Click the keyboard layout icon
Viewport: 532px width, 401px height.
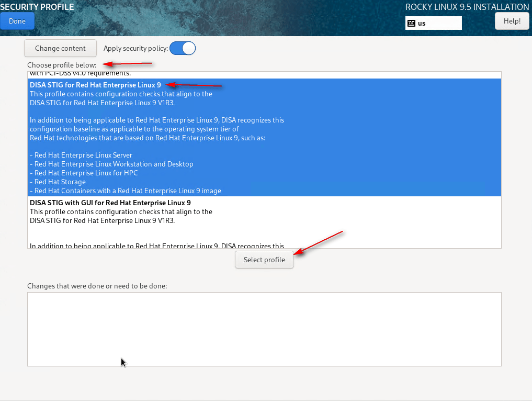[x=411, y=23]
